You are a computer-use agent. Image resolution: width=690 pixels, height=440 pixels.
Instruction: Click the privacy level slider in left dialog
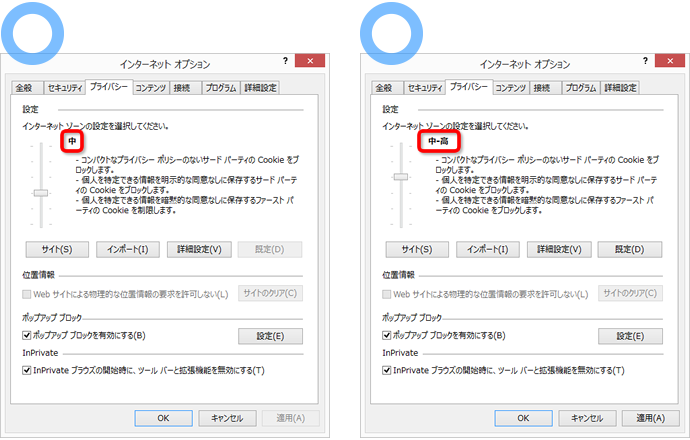click(x=41, y=191)
